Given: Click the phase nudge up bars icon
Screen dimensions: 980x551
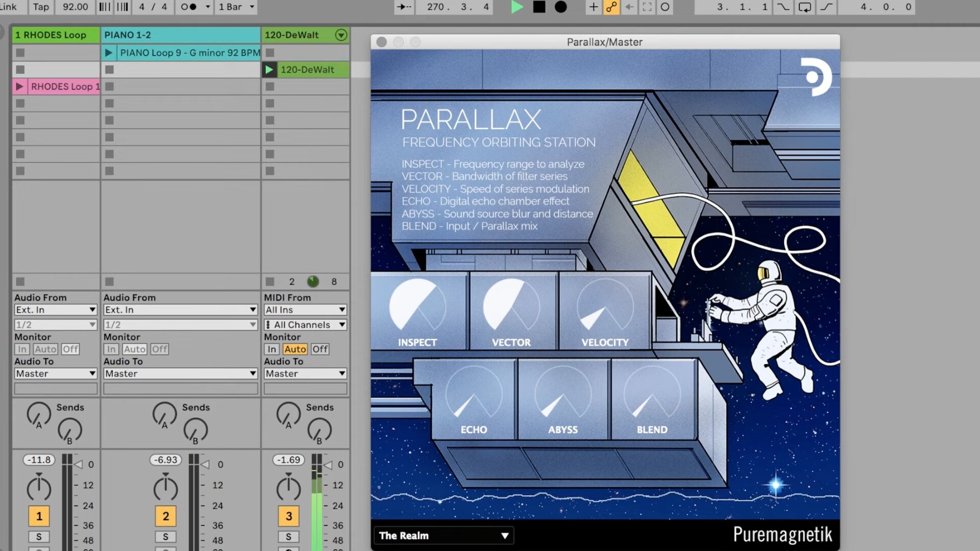Looking at the screenshot, I should [x=122, y=7].
